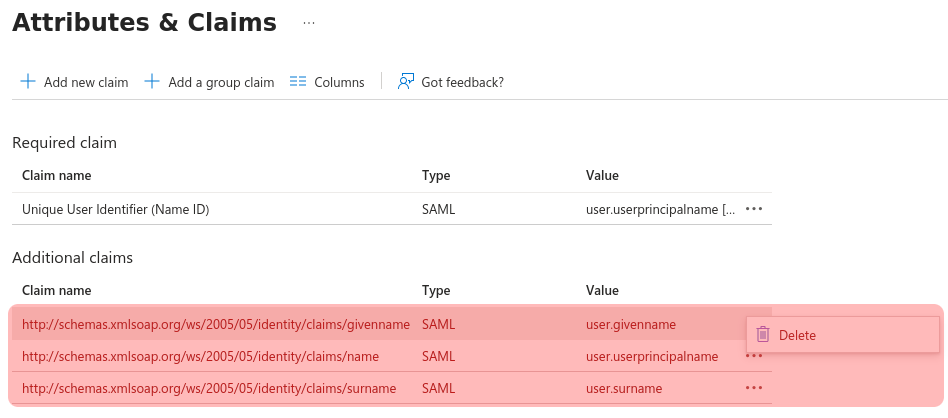This screenshot has width=948, height=418.
Task: Click the Type header under Additional claims
Action: 436,290
